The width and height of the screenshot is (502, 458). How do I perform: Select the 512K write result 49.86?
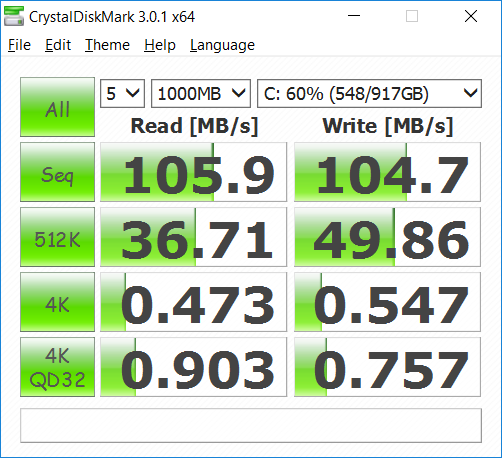coord(387,237)
